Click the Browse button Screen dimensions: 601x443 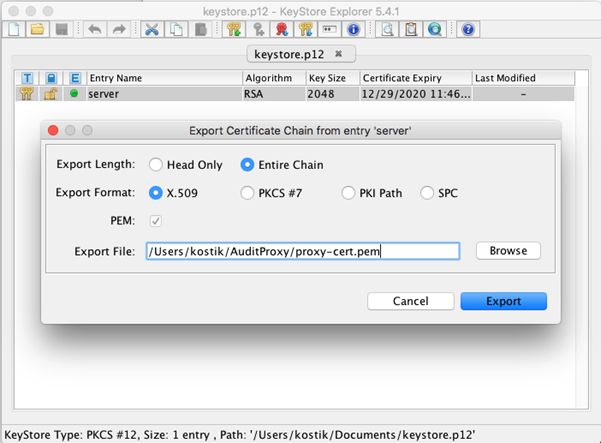[508, 251]
